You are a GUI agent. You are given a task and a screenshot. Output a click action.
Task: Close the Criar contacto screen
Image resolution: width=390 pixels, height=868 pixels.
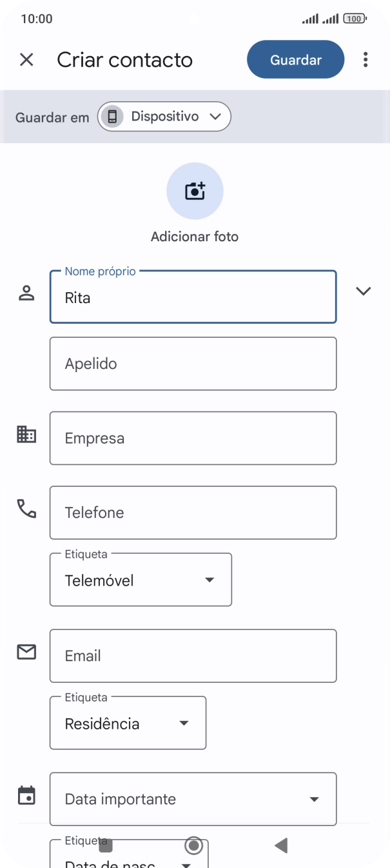26,59
